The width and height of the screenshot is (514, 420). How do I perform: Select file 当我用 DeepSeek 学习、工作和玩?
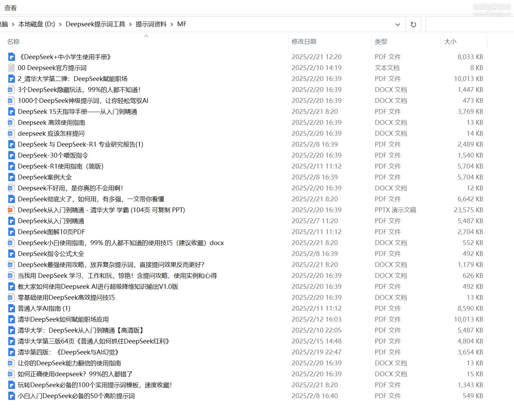pos(117,275)
